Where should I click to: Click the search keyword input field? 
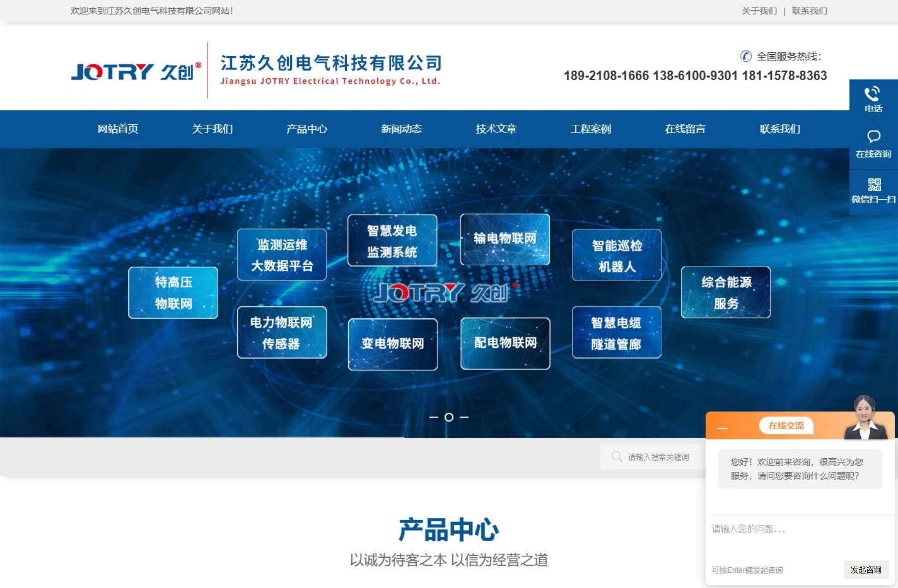659,457
